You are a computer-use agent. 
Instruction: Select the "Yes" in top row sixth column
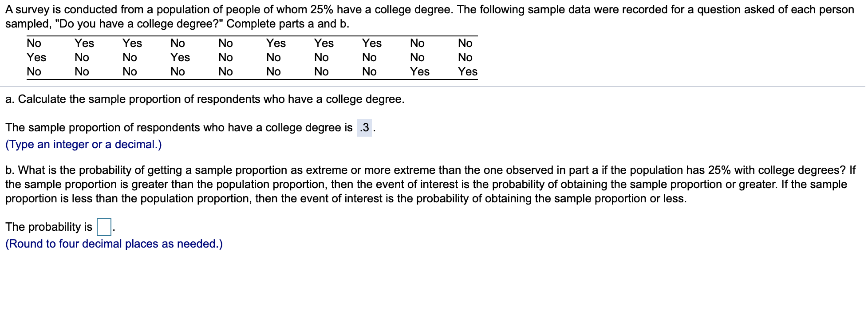(x=275, y=43)
